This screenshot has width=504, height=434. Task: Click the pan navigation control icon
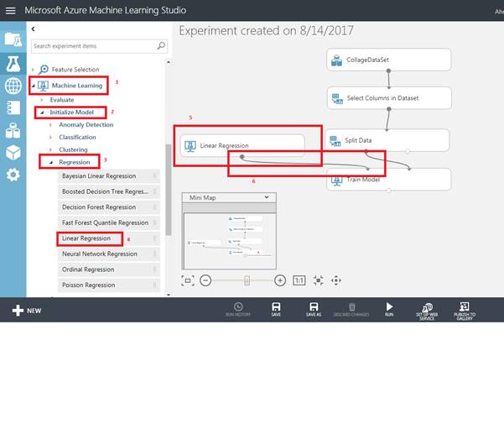(x=336, y=280)
